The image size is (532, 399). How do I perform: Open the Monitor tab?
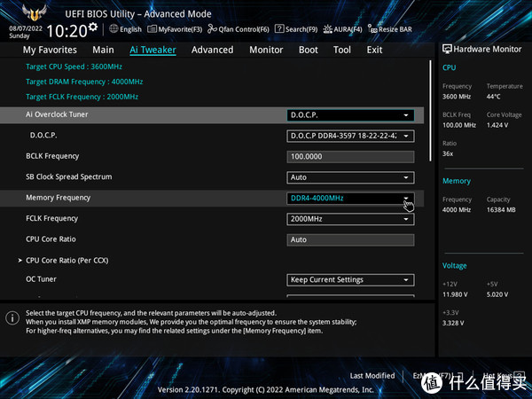point(266,50)
